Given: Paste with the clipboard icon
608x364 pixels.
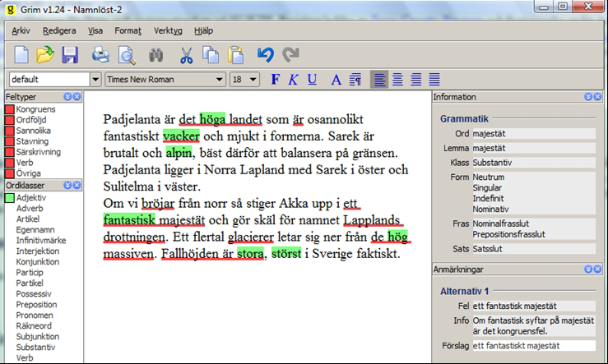Looking at the screenshot, I should pyautogui.click(x=236, y=54).
